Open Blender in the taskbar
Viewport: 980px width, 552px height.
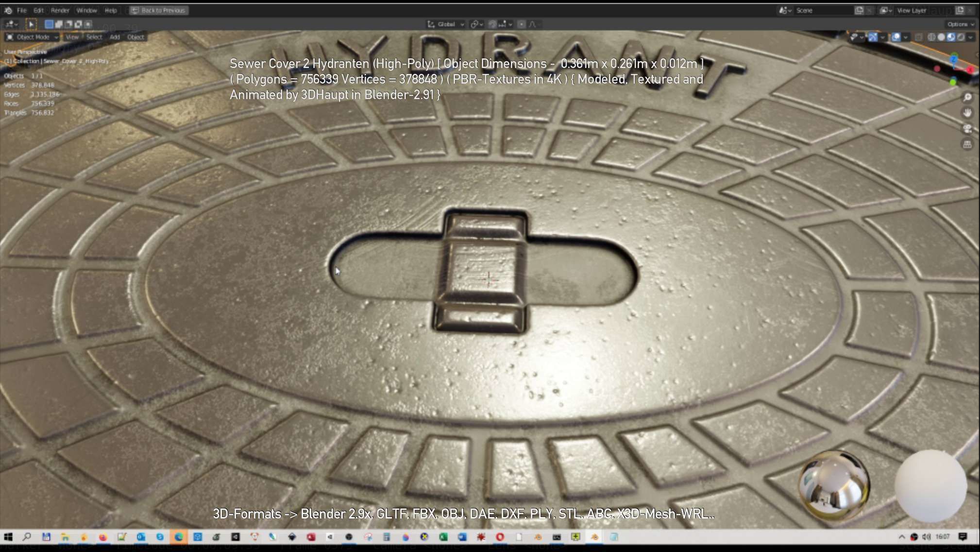point(594,537)
